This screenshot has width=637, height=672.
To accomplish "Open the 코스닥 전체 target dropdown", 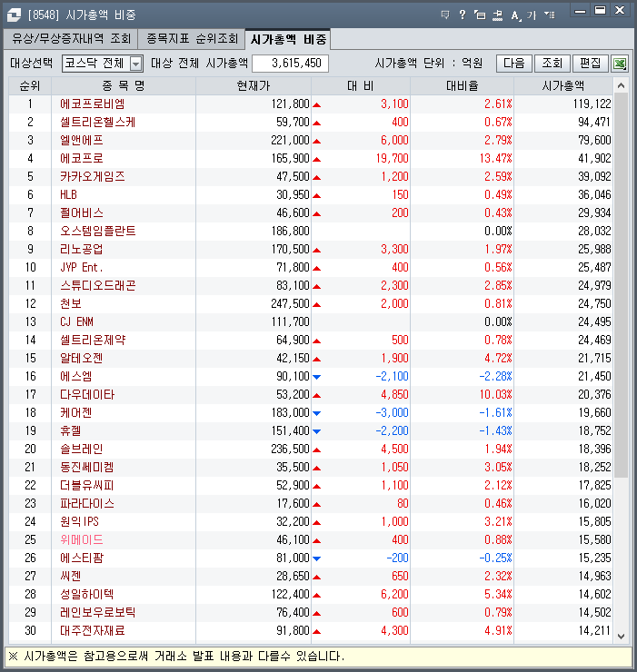I will tap(103, 64).
